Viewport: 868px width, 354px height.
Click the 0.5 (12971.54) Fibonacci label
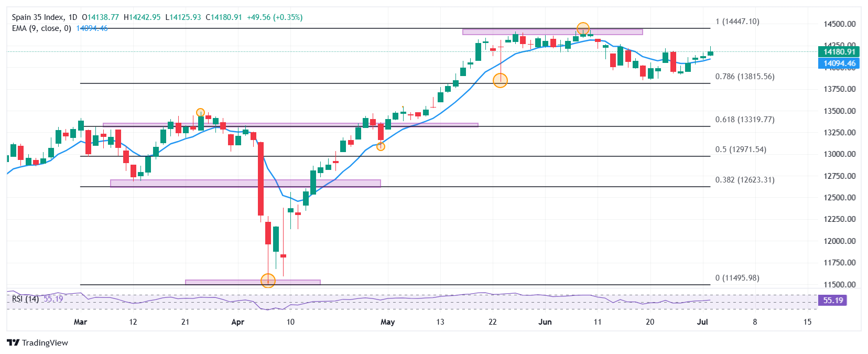741,149
